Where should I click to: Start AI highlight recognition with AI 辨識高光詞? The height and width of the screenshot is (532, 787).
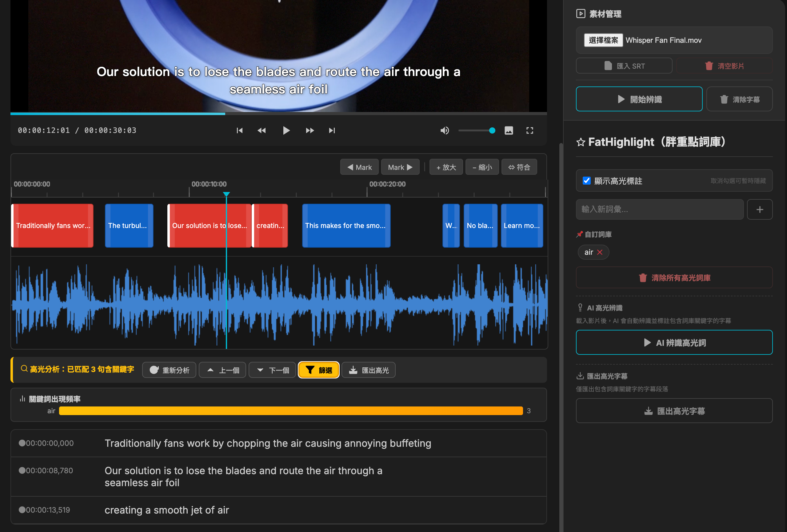pos(674,343)
